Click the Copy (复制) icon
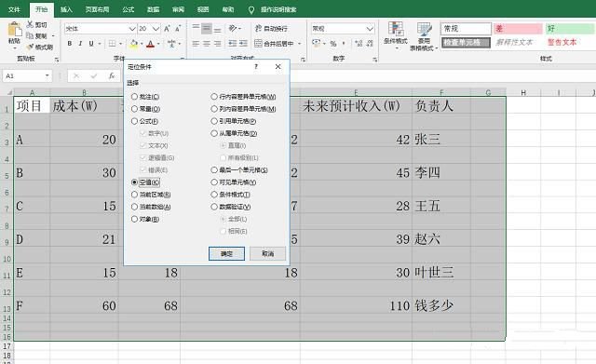This screenshot has width=596, height=364. tap(30, 35)
